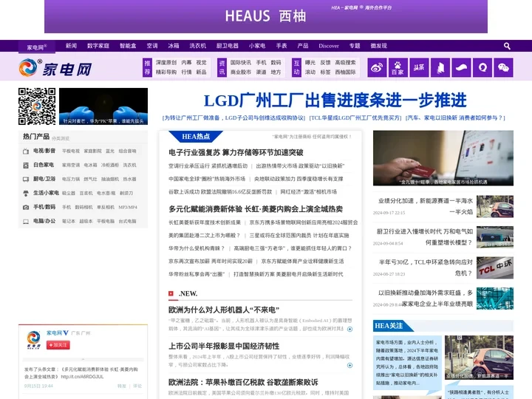Click the 家电网 swirl logo

[x=55, y=68]
